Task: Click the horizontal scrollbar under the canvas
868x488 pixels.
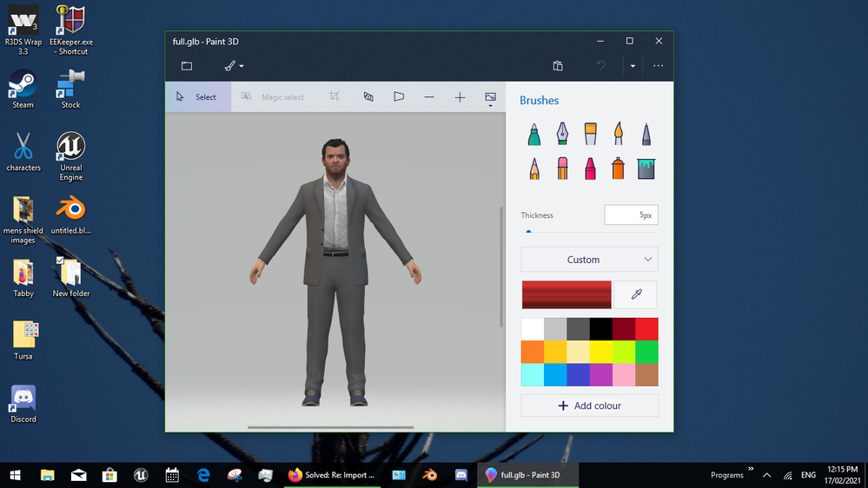Action: 330,427
